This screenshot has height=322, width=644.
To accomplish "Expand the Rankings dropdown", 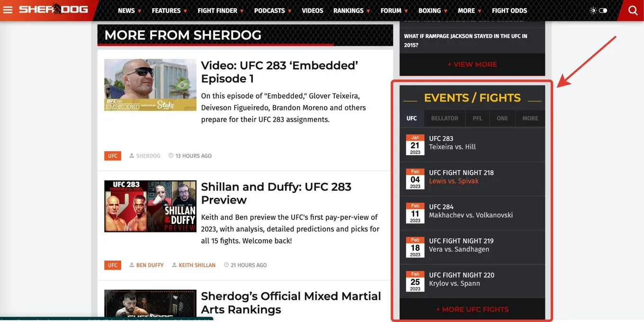I will [352, 10].
